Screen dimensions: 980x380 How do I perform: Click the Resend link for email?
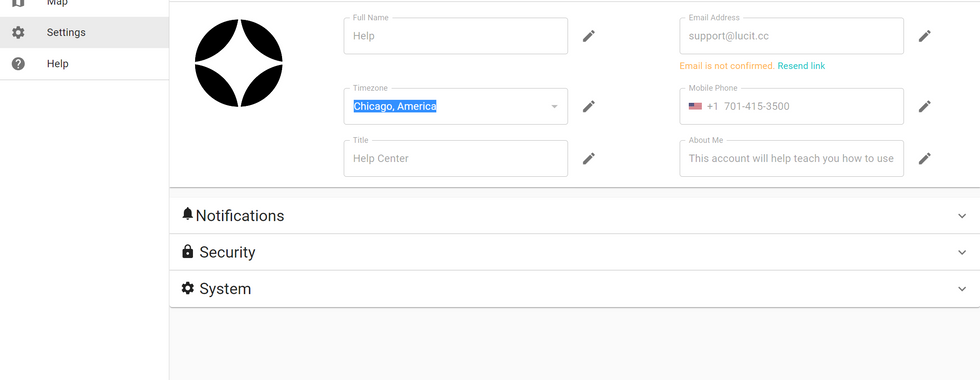point(801,66)
